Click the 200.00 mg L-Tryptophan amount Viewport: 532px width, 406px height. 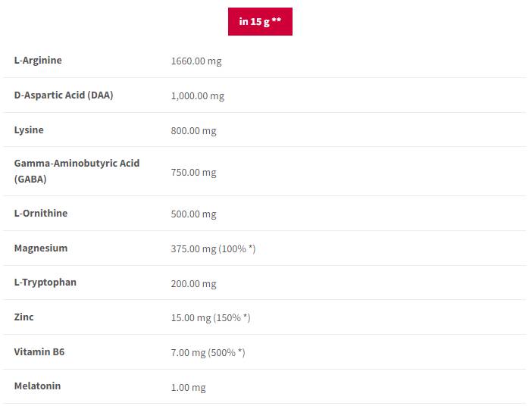(194, 284)
